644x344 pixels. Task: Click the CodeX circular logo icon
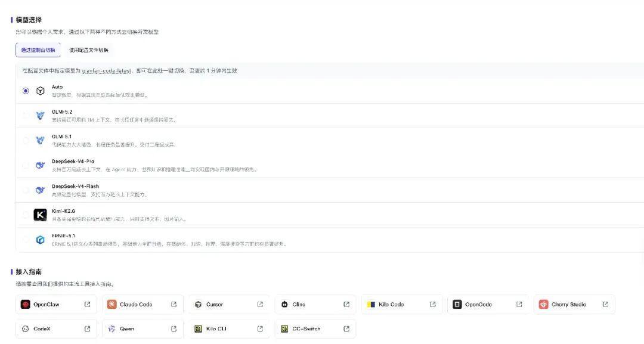26,328
